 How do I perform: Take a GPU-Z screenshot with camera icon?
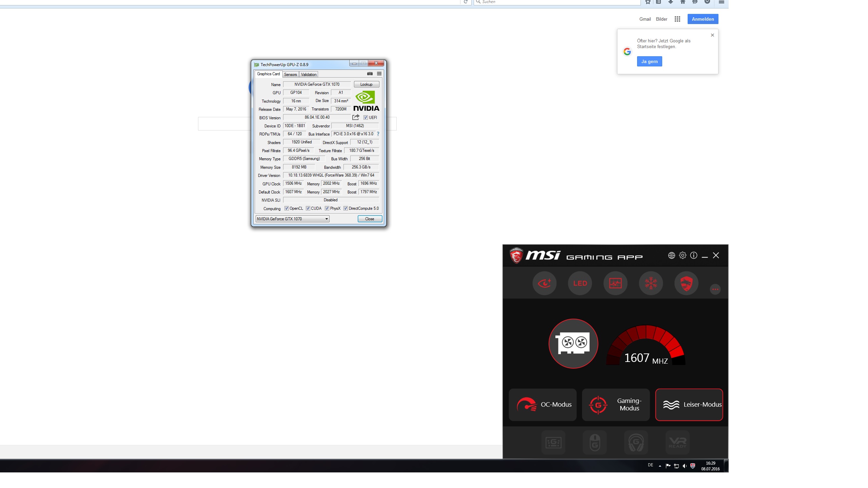click(x=370, y=74)
